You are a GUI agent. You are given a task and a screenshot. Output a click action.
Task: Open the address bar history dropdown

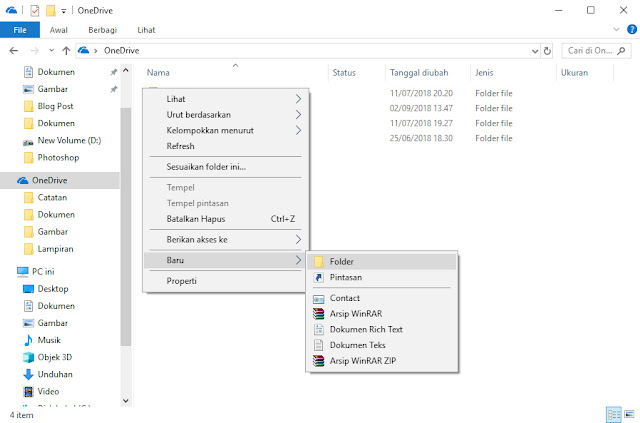pos(535,51)
